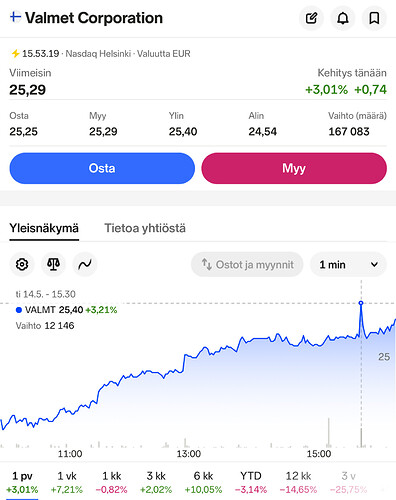Select the 1 vk time range

point(67,482)
